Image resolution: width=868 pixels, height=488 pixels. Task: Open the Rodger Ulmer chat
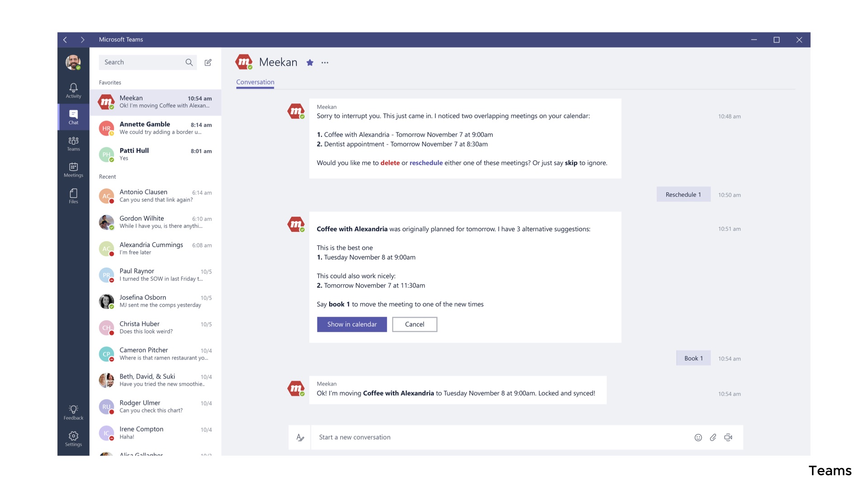[x=156, y=407]
